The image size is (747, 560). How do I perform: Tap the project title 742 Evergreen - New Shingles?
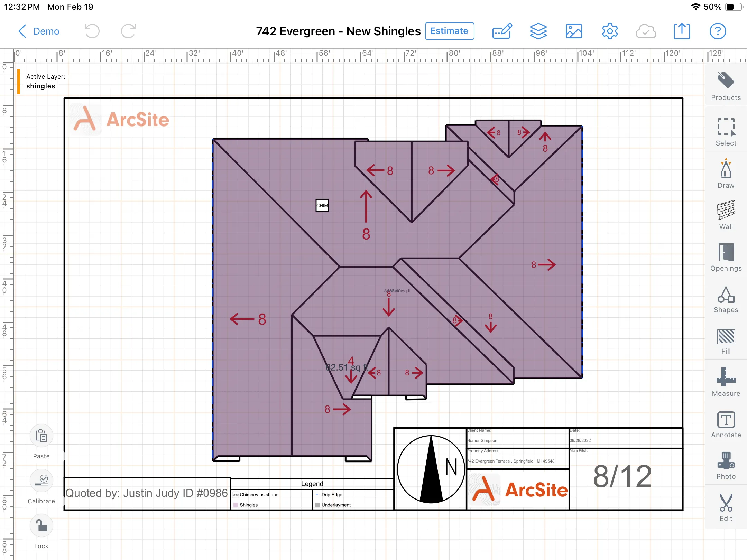(x=338, y=31)
